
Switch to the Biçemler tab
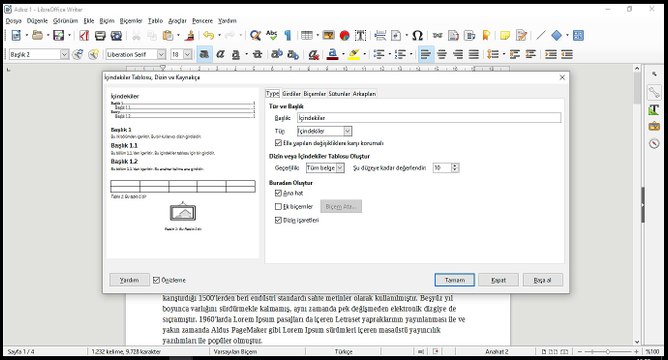point(314,94)
